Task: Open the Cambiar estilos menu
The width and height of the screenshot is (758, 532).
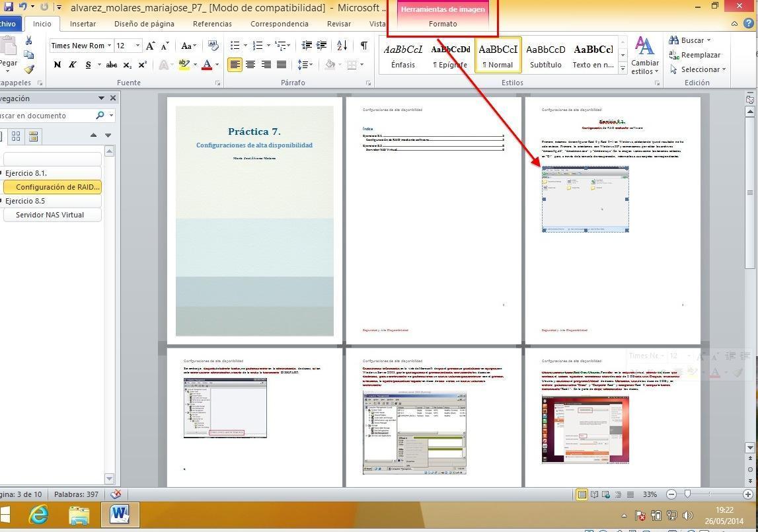Action: 644,56
